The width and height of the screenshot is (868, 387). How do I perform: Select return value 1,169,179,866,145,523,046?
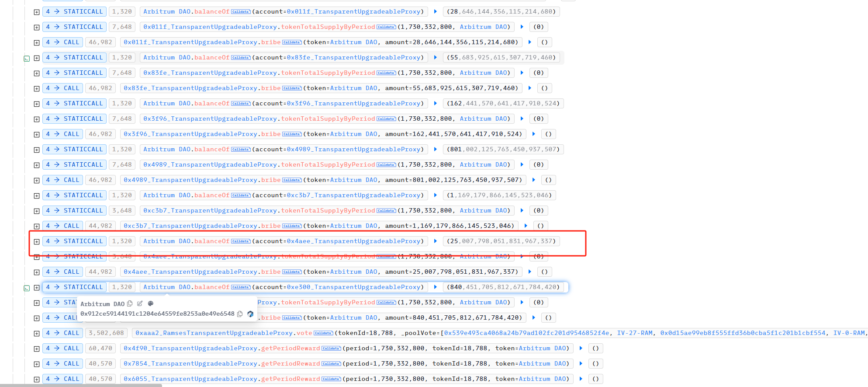(x=499, y=195)
